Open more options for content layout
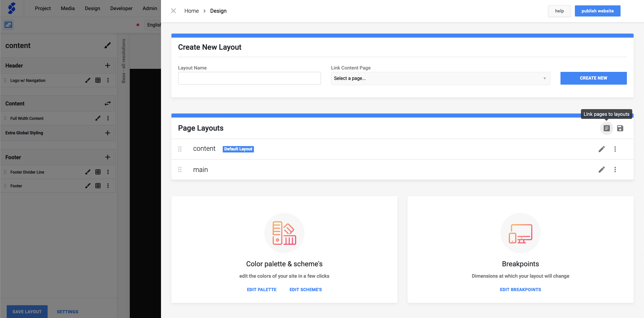Viewport: 644px width, 318px height. [615, 149]
